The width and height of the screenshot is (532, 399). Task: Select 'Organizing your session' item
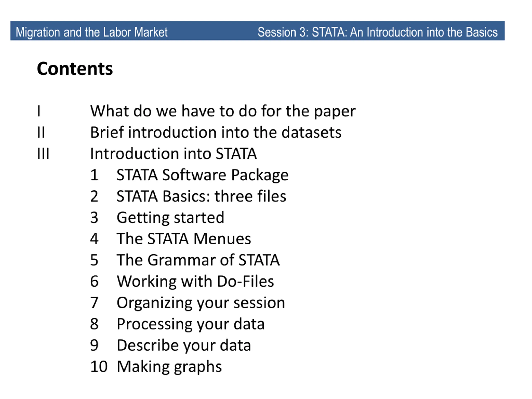(x=201, y=303)
